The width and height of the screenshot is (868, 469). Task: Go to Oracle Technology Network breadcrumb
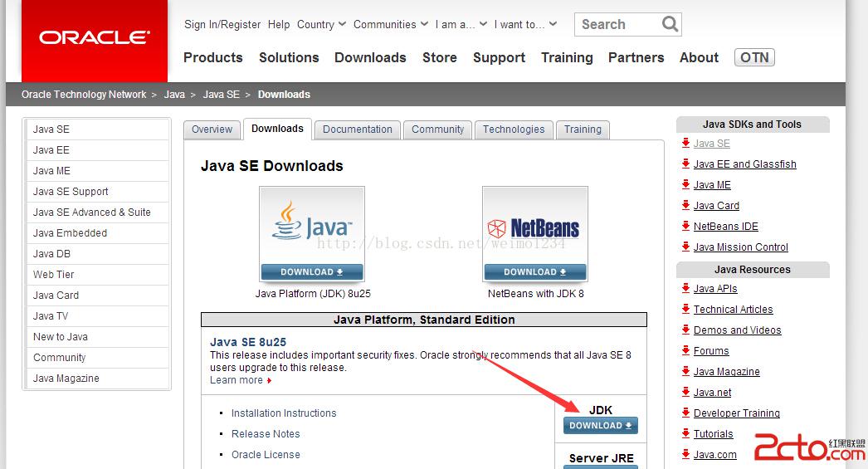coord(84,95)
